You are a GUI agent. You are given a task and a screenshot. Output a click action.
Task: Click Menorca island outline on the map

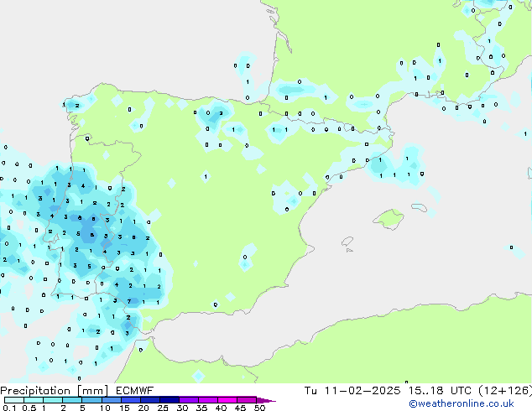click(419, 207)
